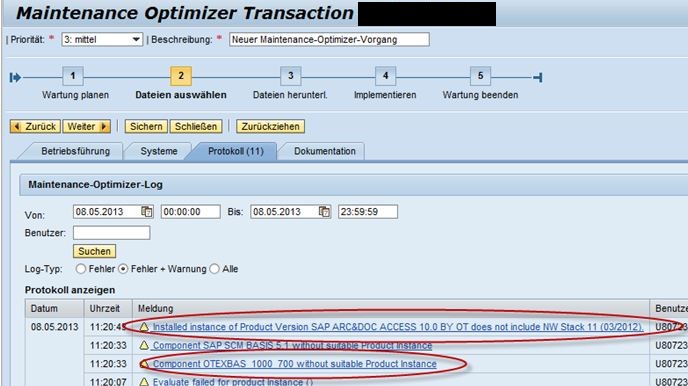
Task: Open the Von date calendar picker
Action: 147,211
